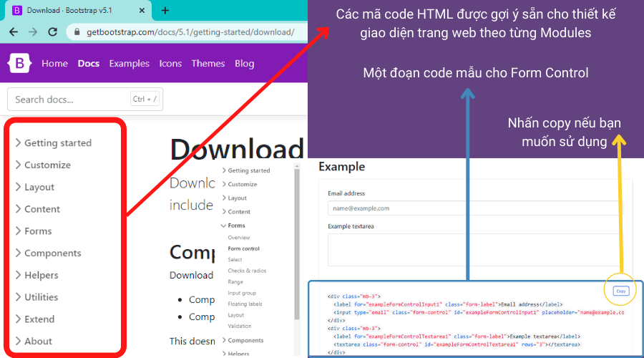Click the browser forward arrow

click(33, 32)
